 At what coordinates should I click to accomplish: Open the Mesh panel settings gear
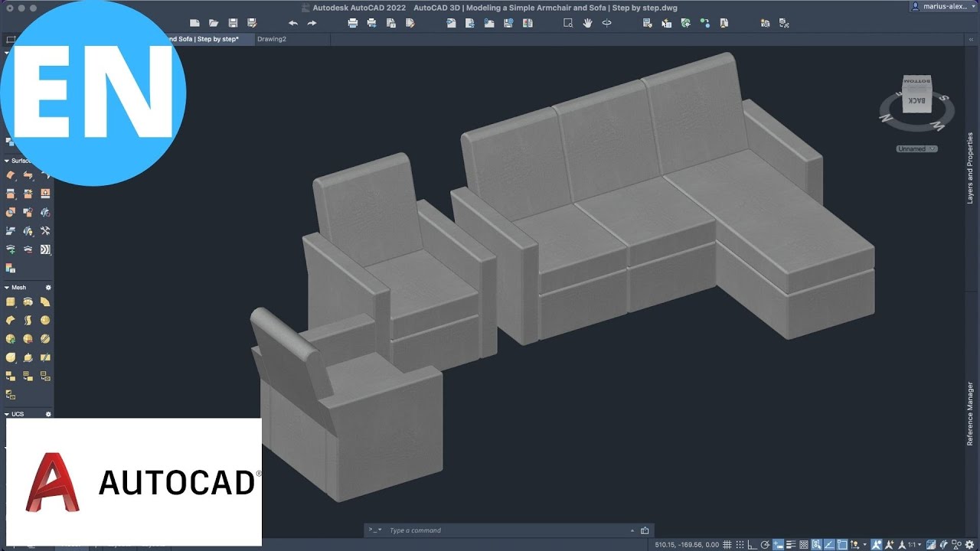48,288
